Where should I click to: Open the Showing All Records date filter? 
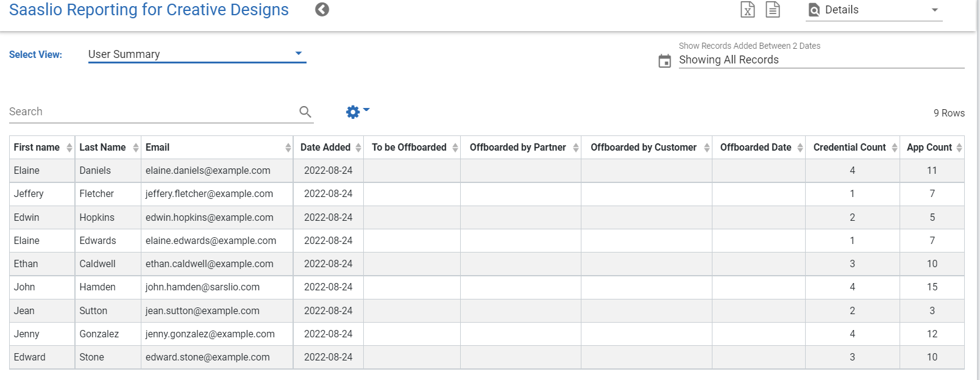point(820,60)
